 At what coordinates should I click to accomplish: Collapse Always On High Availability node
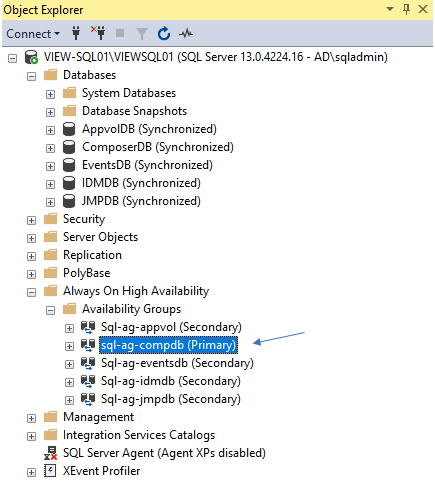31,292
